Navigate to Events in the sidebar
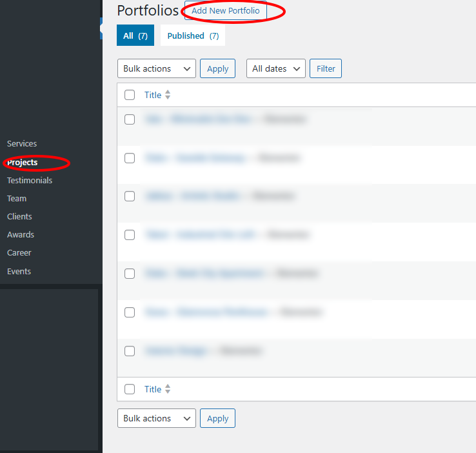Image resolution: width=476 pixels, height=453 pixels. pyautogui.click(x=19, y=272)
